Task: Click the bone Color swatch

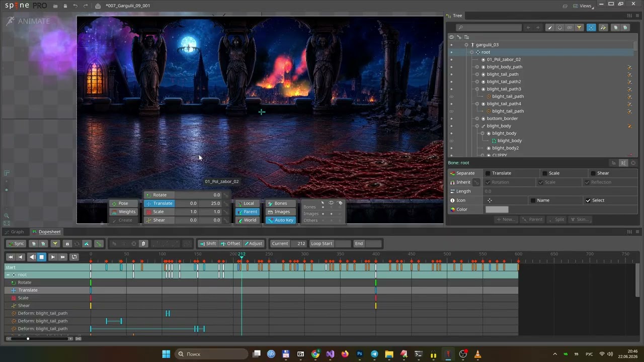Action: 497,210
